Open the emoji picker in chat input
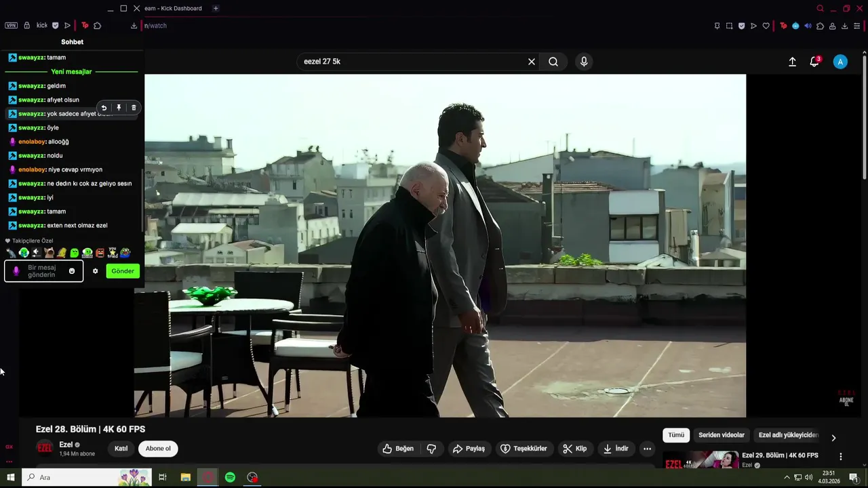Viewport: 868px width, 488px height. pos(72,271)
